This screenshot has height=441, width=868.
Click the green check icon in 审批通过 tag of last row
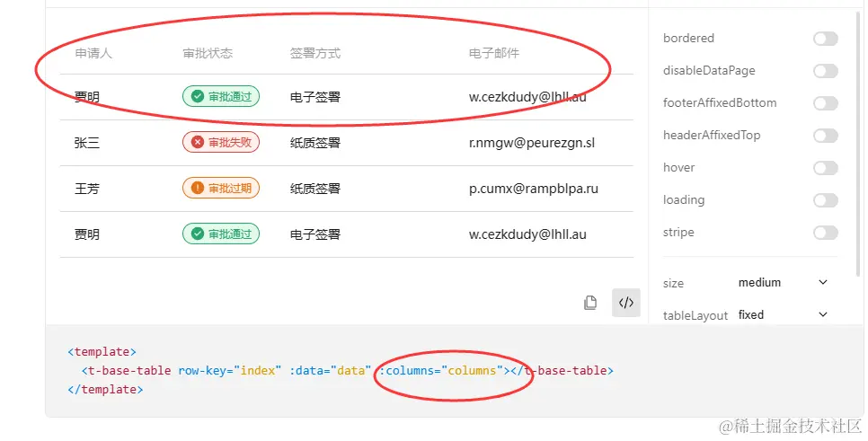pyautogui.click(x=198, y=234)
